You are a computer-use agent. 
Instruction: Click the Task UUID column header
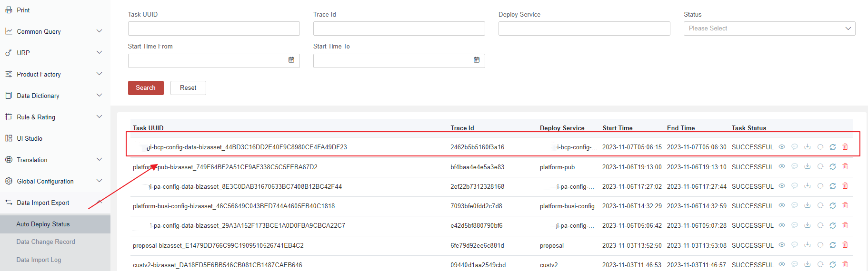coord(148,128)
